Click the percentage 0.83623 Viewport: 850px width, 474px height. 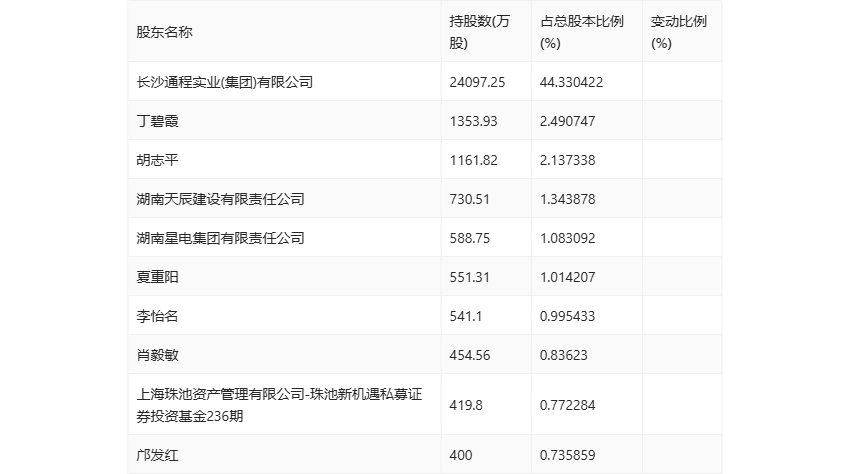[x=564, y=355]
